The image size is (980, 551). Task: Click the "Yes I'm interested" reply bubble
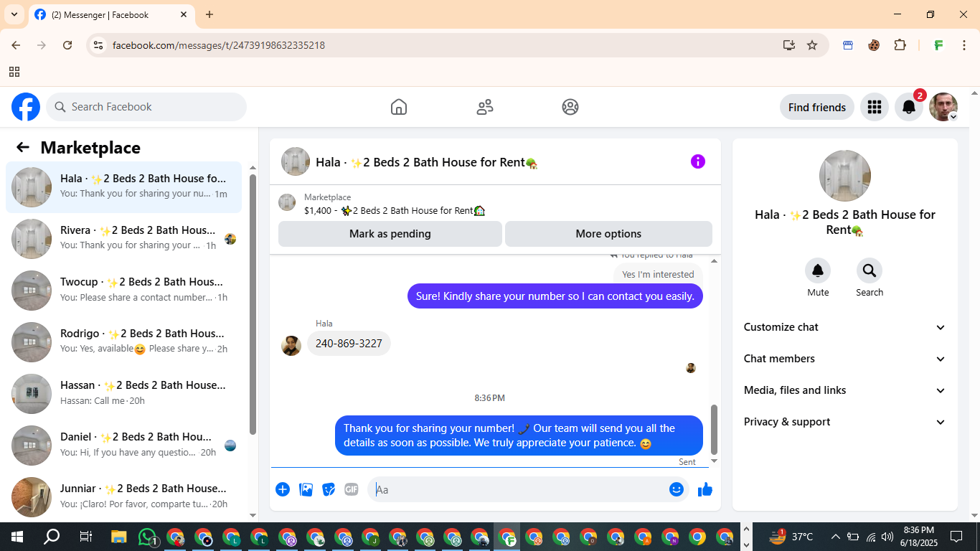[x=658, y=274]
